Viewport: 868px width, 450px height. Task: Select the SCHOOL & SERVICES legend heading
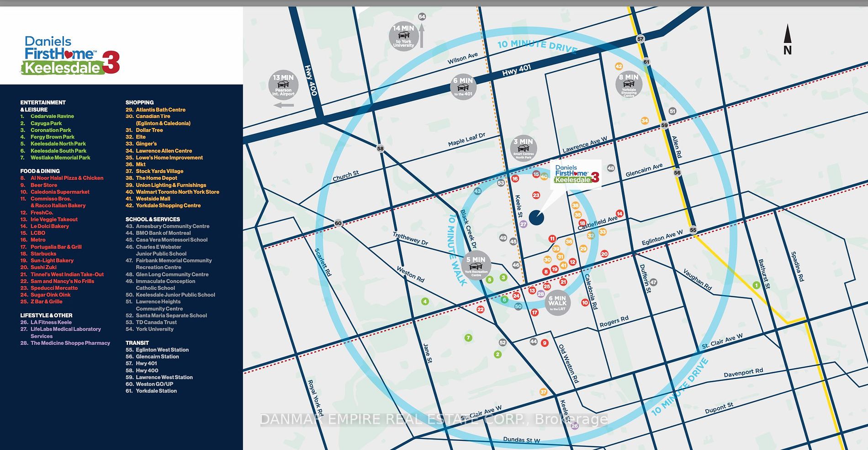point(153,220)
